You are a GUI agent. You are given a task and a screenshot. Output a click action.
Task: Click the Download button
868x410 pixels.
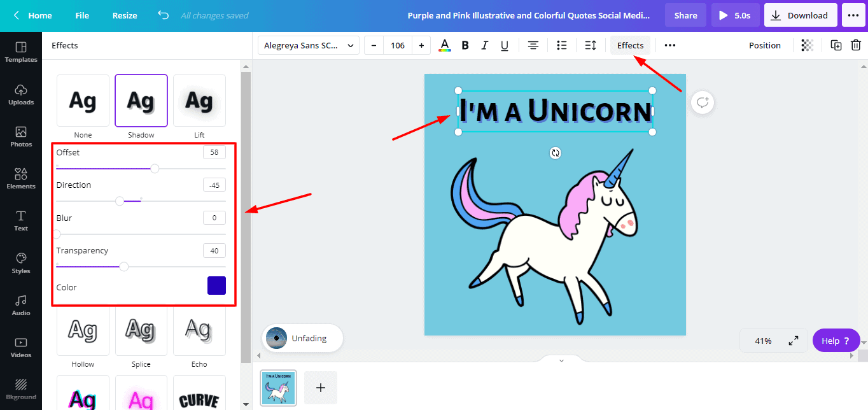tap(801, 15)
